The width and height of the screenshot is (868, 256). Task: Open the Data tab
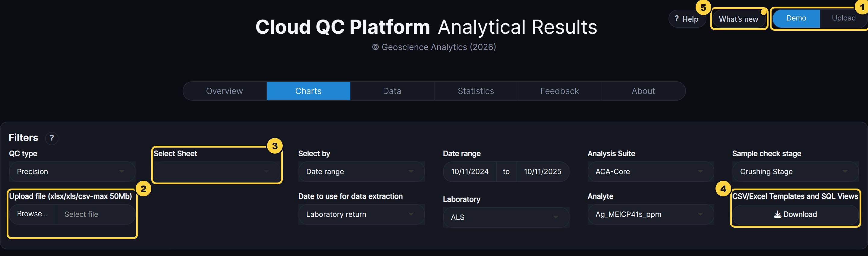[x=392, y=91]
